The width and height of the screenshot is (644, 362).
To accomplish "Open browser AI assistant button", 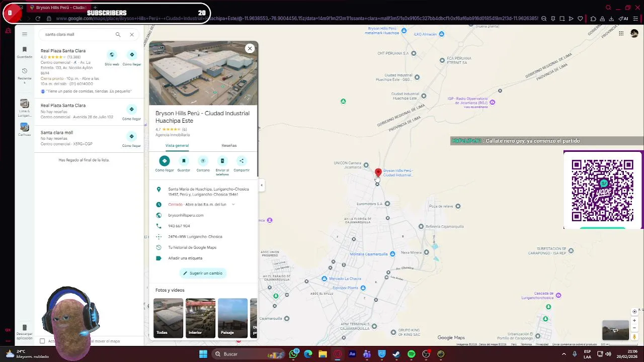I will click(x=623, y=19).
